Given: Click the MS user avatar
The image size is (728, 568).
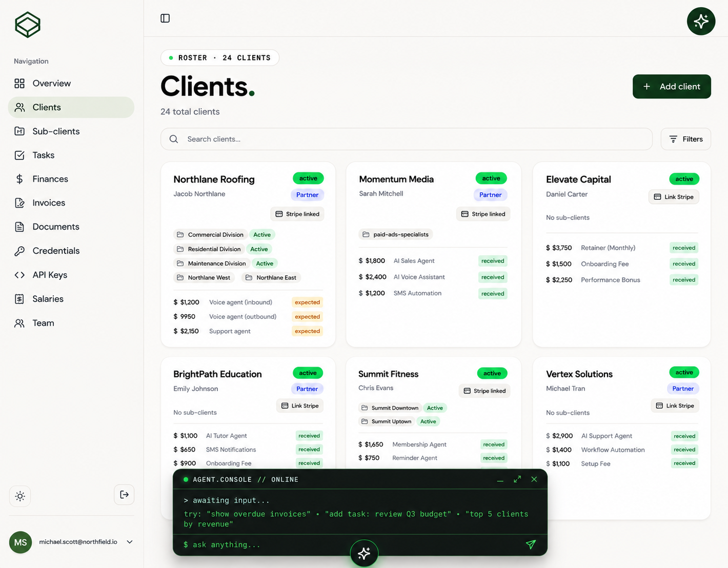Looking at the screenshot, I should click(x=21, y=542).
